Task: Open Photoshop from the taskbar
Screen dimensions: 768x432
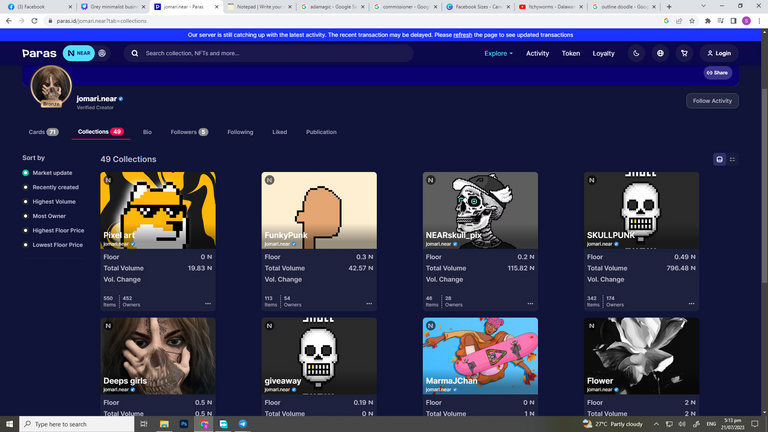Action: coord(185,424)
